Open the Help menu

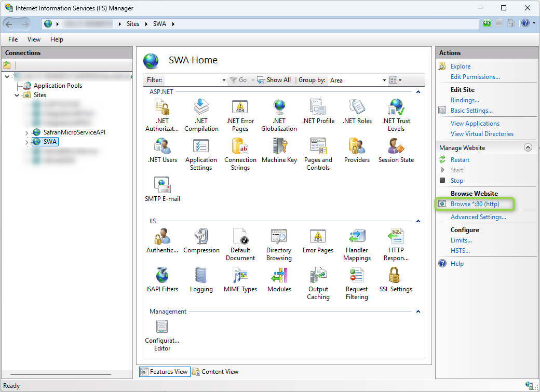click(x=57, y=39)
